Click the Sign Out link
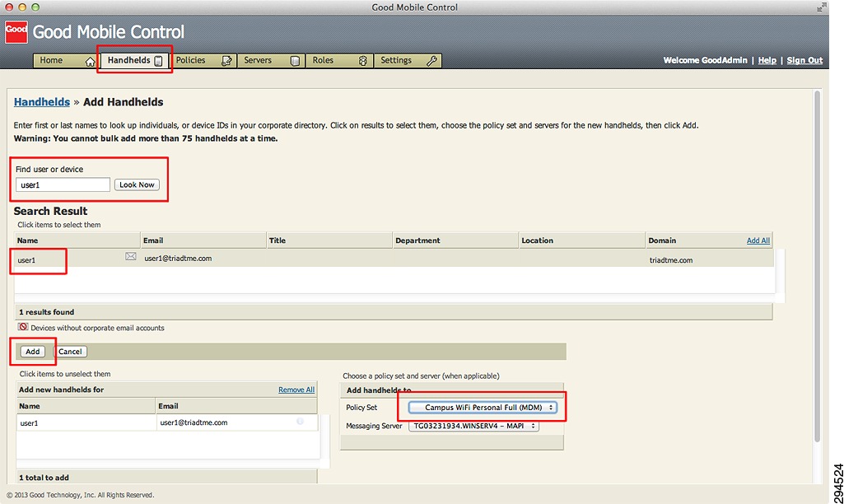 coord(804,60)
